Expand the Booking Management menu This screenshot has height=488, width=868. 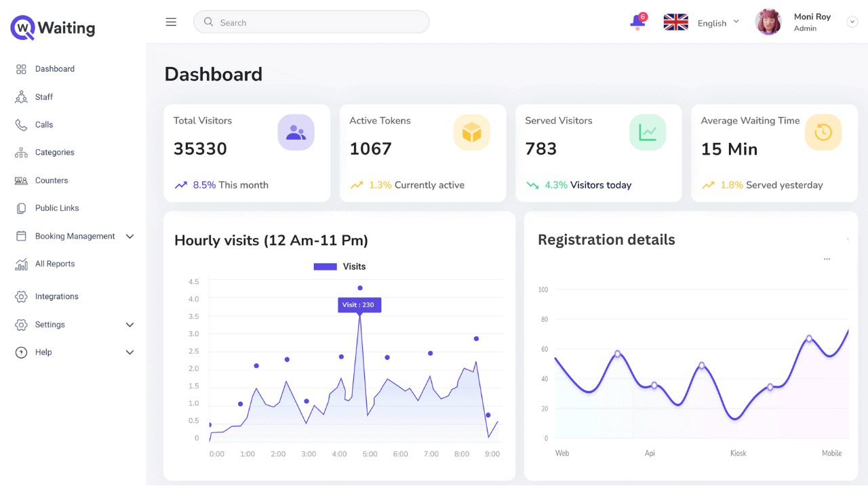(x=130, y=236)
